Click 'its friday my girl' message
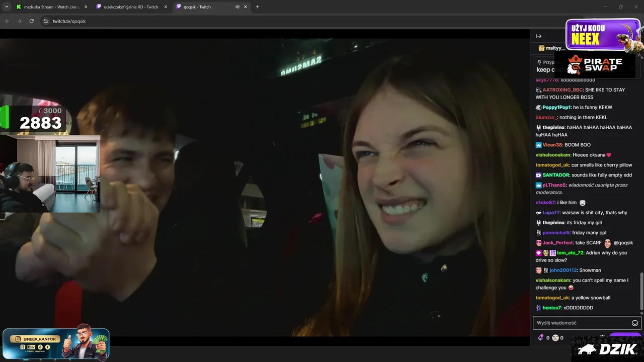 coord(584,223)
